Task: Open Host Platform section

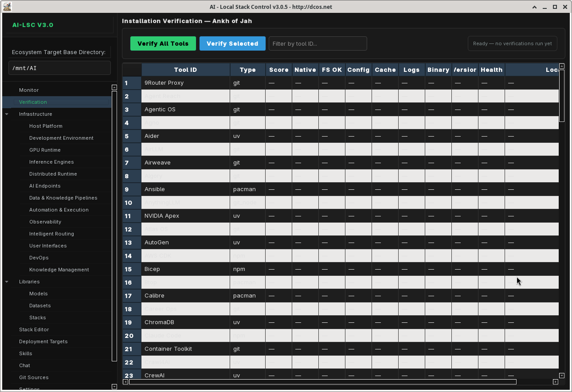Action: point(46,126)
